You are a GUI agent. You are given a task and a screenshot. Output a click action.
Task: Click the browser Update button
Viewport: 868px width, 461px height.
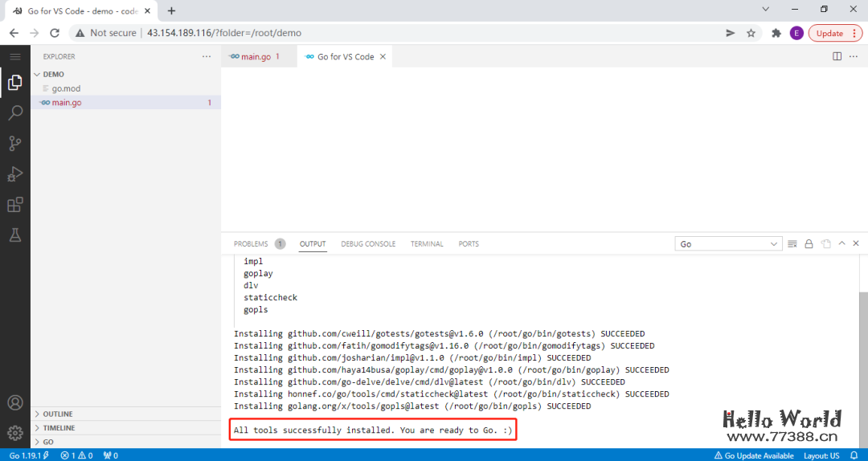click(835, 33)
